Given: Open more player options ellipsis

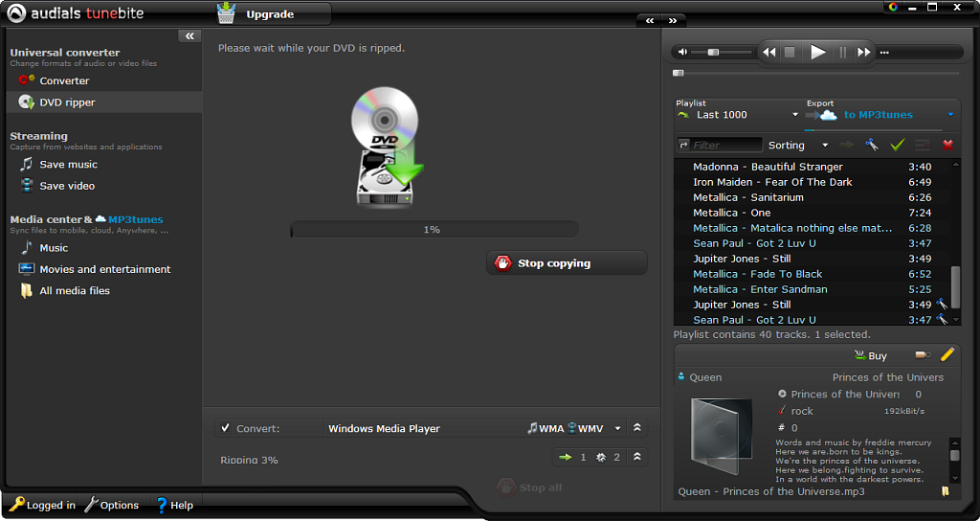Looking at the screenshot, I should [x=884, y=54].
